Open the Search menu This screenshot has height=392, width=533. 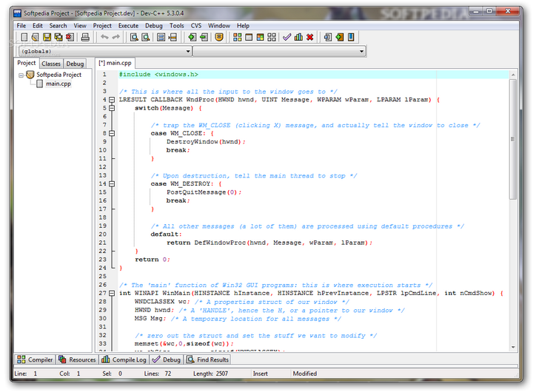(58, 25)
